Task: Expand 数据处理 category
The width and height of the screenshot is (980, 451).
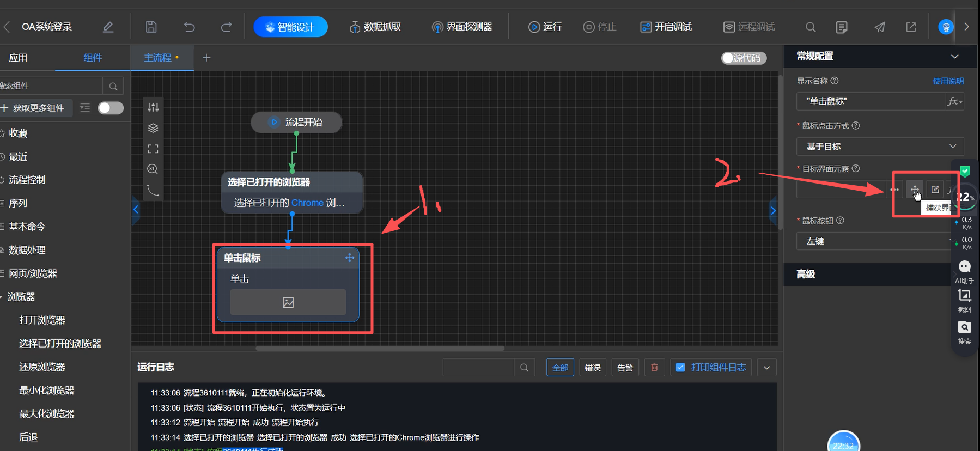Action: [27, 250]
